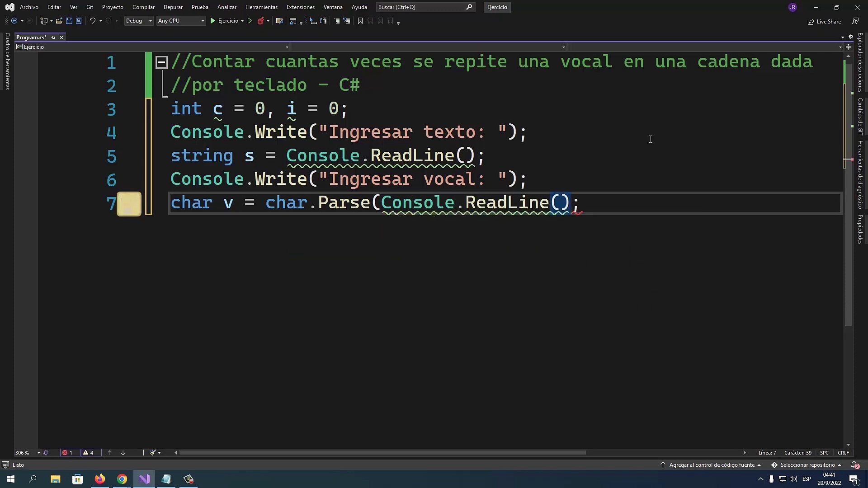Click the Undo arrow icon

[92, 21]
